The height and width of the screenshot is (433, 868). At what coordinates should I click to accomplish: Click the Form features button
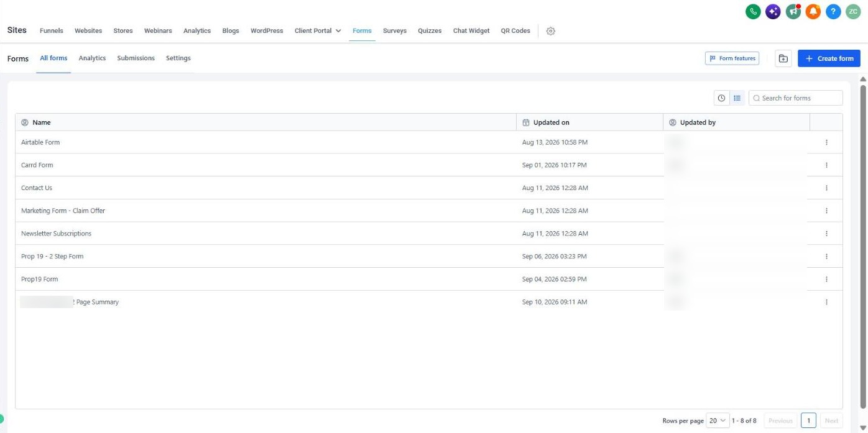pos(732,58)
